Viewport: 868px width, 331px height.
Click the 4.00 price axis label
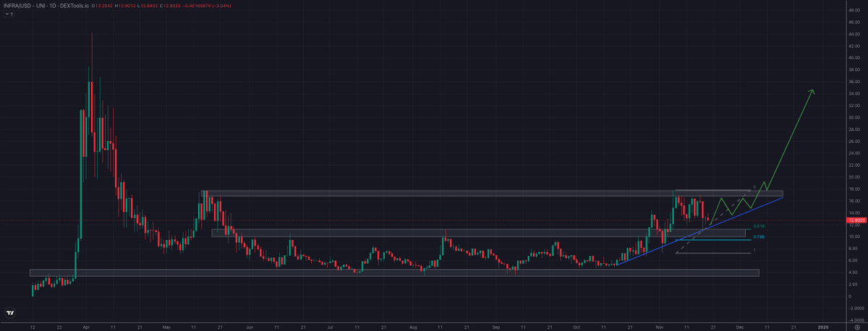click(854, 272)
